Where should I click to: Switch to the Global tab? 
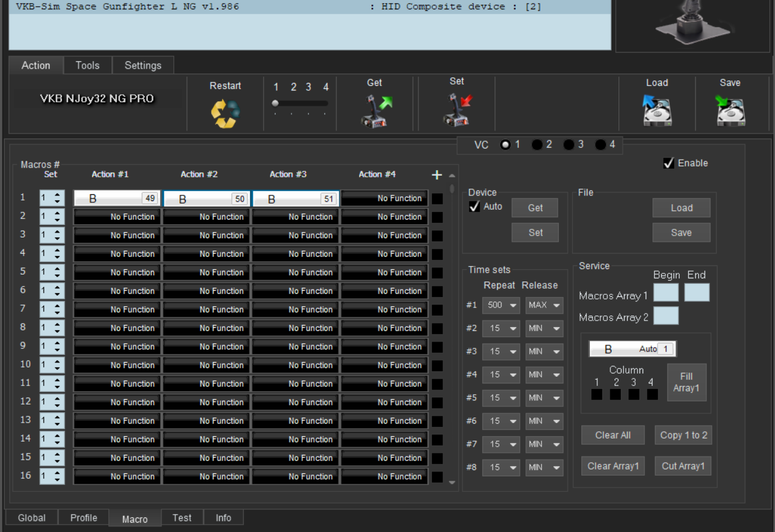(32, 518)
